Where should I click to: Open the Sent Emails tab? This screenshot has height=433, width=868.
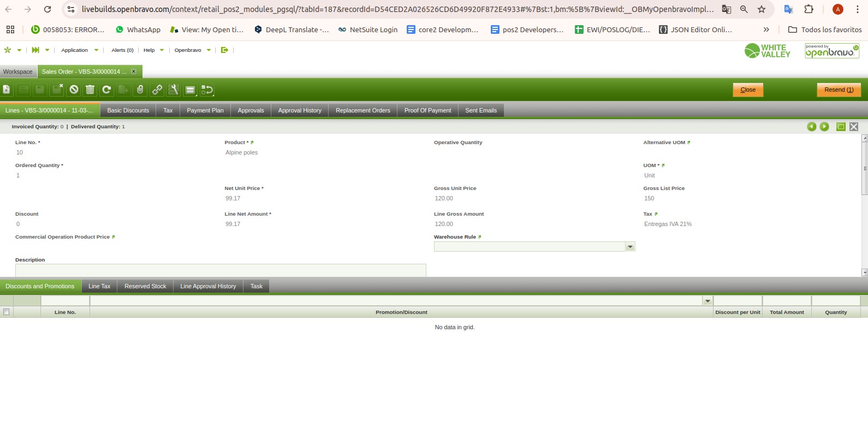tap(481, 110)
